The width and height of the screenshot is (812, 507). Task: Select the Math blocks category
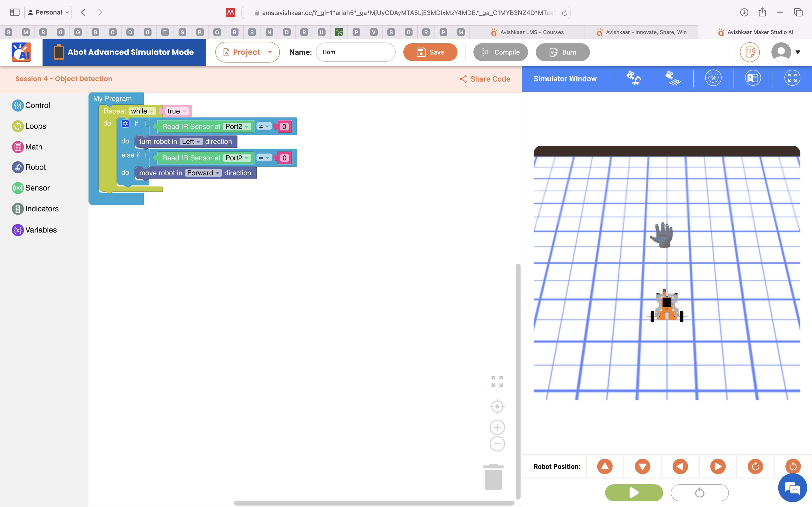coord(34,147)
